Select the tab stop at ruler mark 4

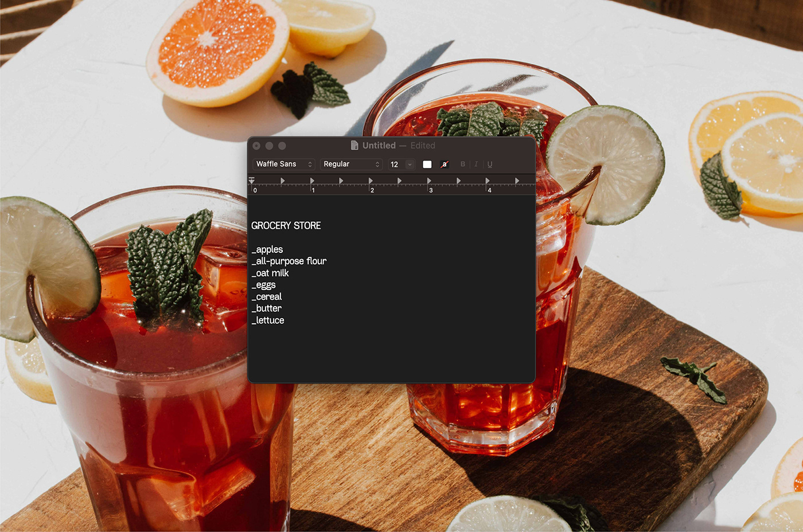tap(488, 181)
